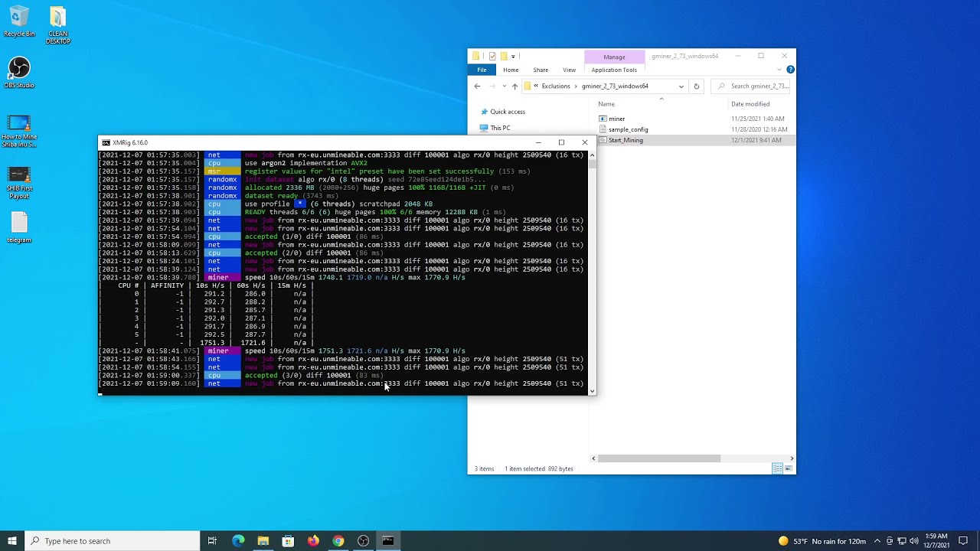Switch to Large icons view layout icon
The height and width of the screenshot is (551, 980).
click(789, 468)
